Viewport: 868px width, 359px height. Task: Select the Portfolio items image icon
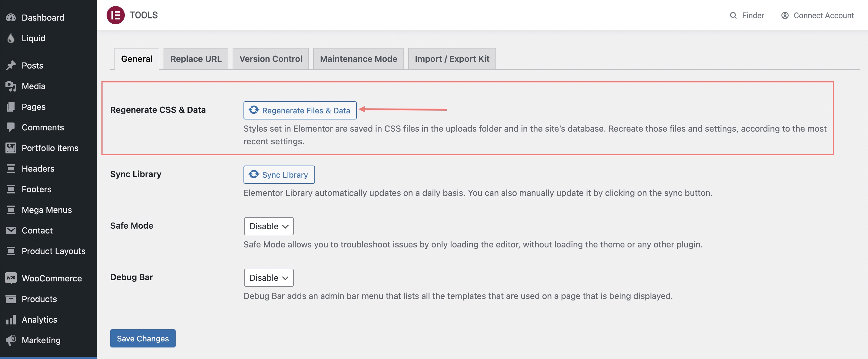[x=11, y=148]
